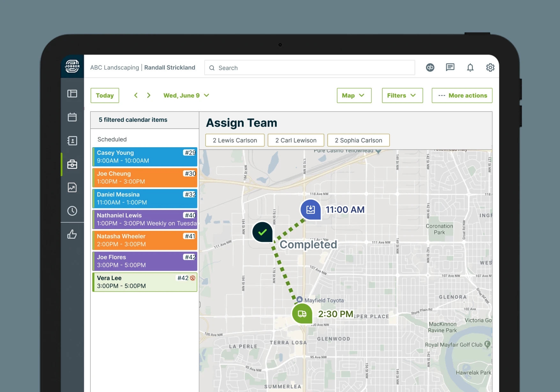Go to the next day arrow
The width and height of the screenshot is (560, 392).
tap(149, 95)
